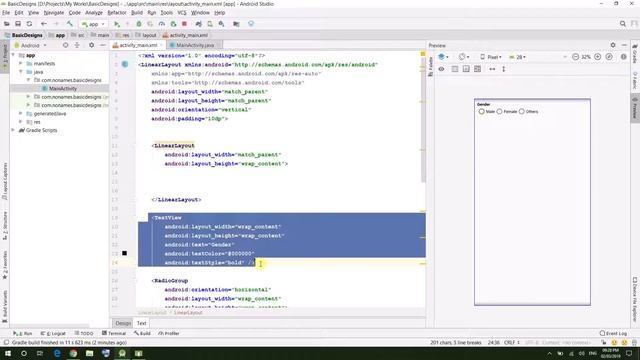The width and height of the screenshot is (640, 360).
Task: Click the black color gutter icon
Action: (x=124, y=253)
